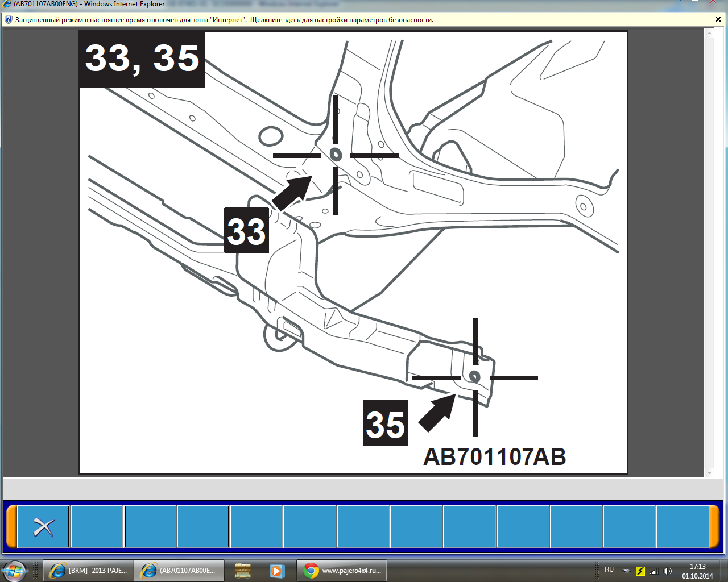This screenshot has width=728, height=582.
Task: Click the window title '(AB701107AB00ENG) - Windows Internet Explorer'
Action: (89, 4)
